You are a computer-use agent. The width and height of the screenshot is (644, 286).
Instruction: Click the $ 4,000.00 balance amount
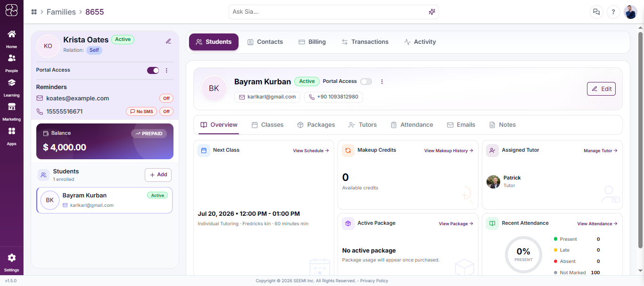65,147
